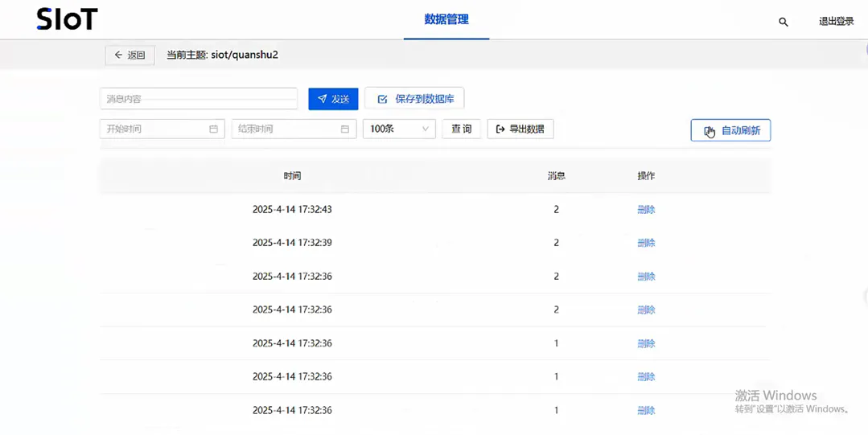Click 保存到数据库 button
This screenshot has height=435, width=868.
pos(414,99)
